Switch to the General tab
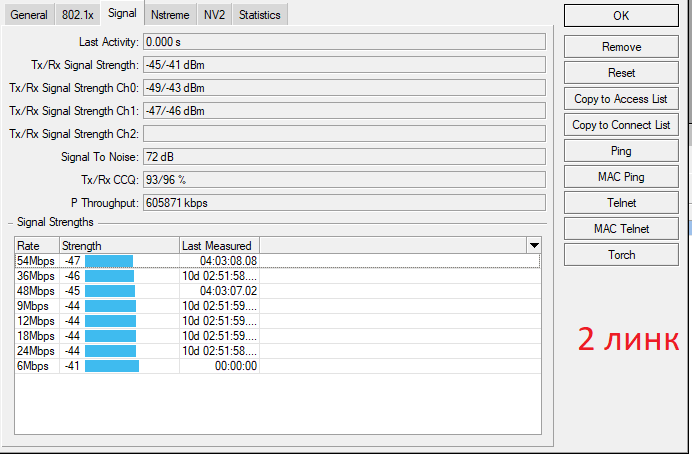 point(29,14)
